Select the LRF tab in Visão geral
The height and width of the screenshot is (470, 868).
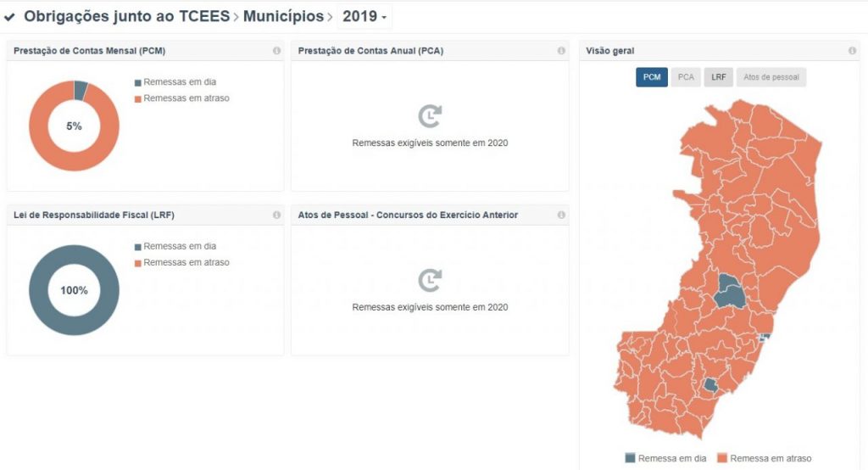719,77
